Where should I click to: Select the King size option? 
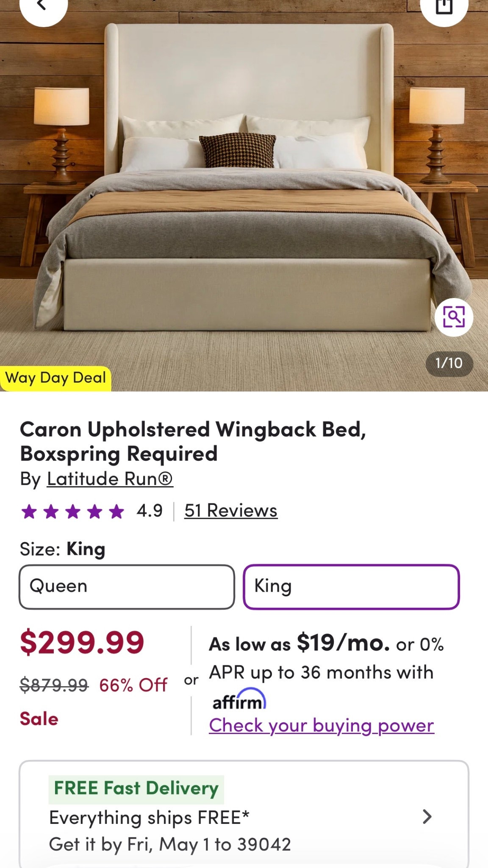coord(351,587)
